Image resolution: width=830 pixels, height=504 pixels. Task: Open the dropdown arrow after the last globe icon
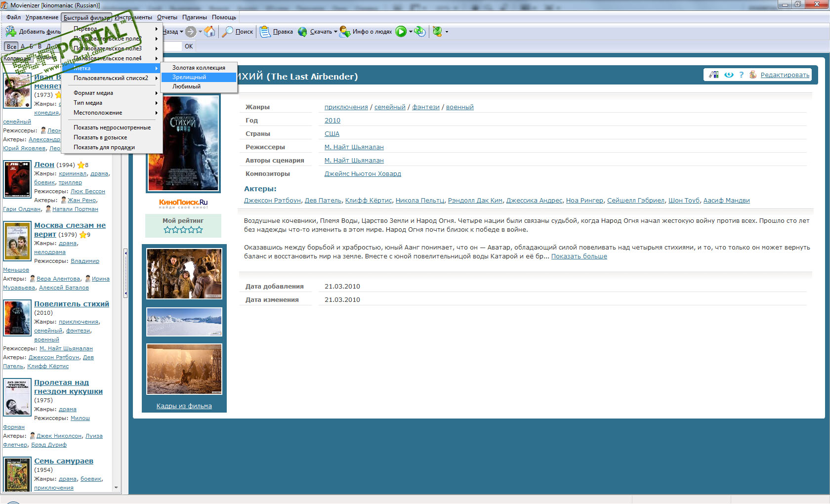pos(447,32)
